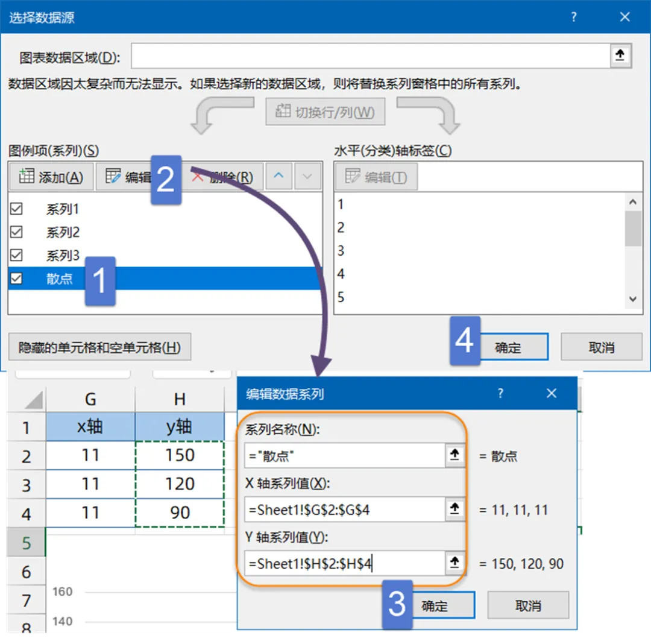The height and width of the screenshot is (644, 651).
Task: Select the x轴 header cell
Action: point(90,426)
